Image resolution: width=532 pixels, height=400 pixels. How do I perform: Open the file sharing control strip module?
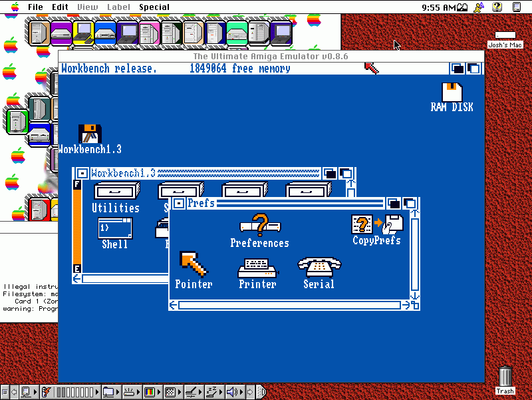click(x=111, y=392)
